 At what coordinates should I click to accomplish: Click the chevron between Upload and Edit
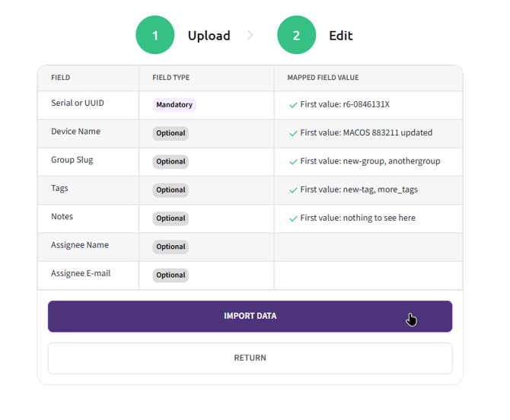point(250,36)
